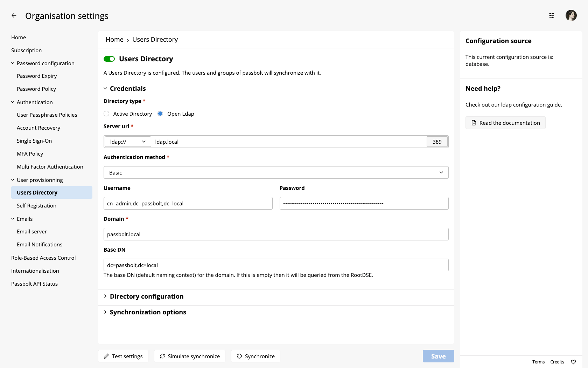The width and height of the screenshot is (588, 368).
Task: Collapse Emails group in sidebar
Action: [x=22, y=219]
